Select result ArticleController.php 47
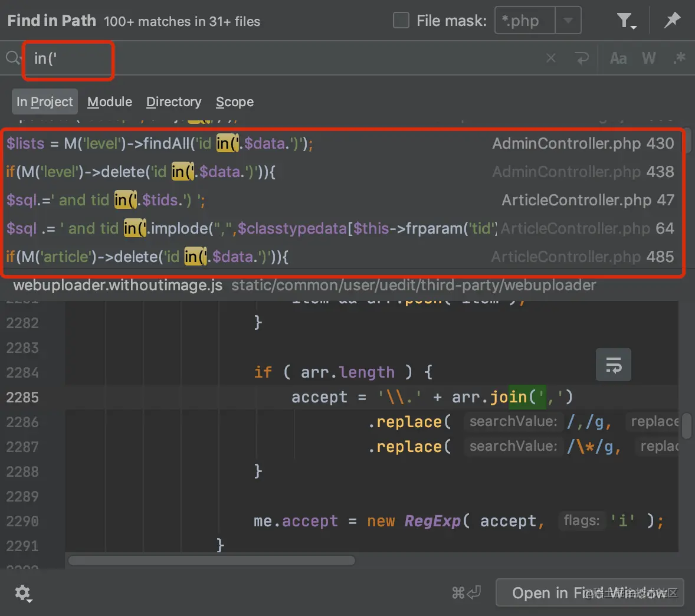Viewport: 695px width, 616px height. point(340,200)
